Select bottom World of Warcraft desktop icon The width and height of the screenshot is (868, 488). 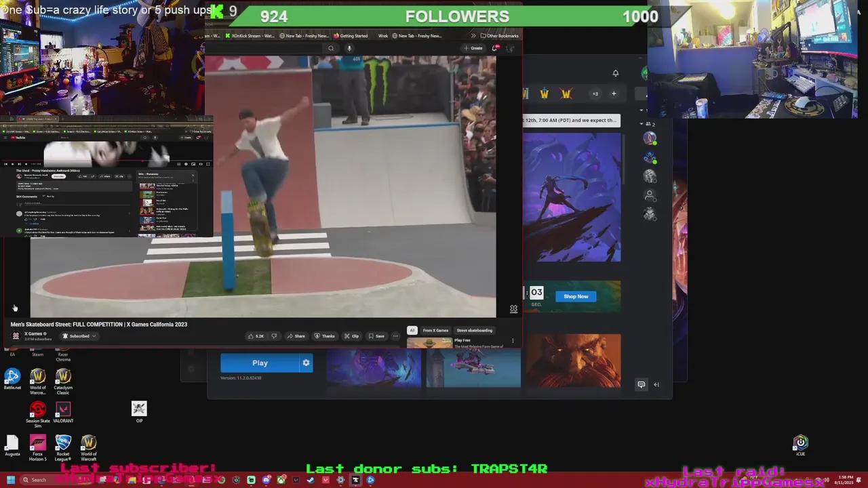89,448
